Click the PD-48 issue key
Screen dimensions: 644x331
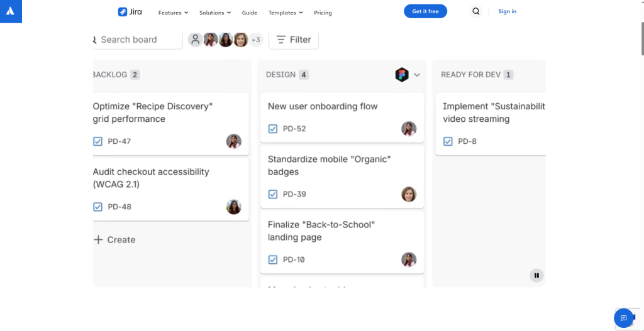(x=119, y=207)
